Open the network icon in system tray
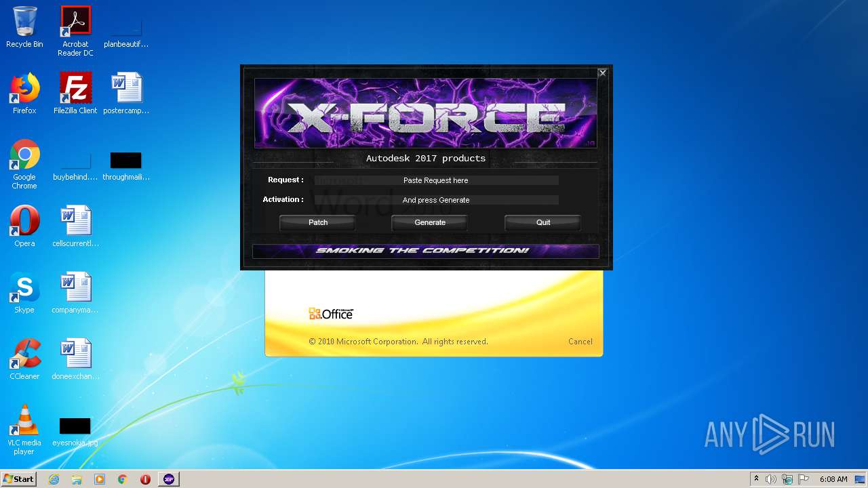Screen dimensions: 868x488 (787, 479)
